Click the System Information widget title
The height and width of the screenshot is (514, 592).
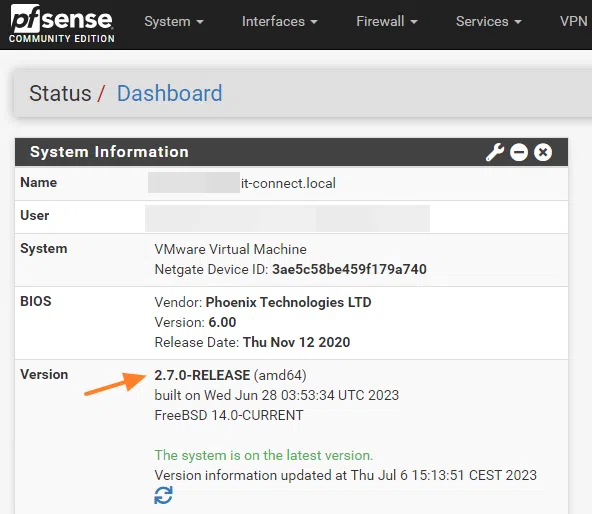[109, 152]
